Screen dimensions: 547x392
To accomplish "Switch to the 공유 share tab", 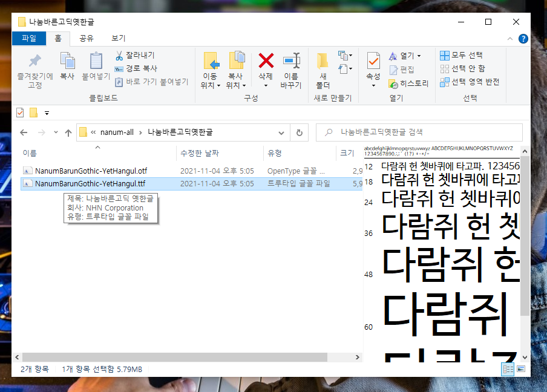I will (x=86, y=38).
